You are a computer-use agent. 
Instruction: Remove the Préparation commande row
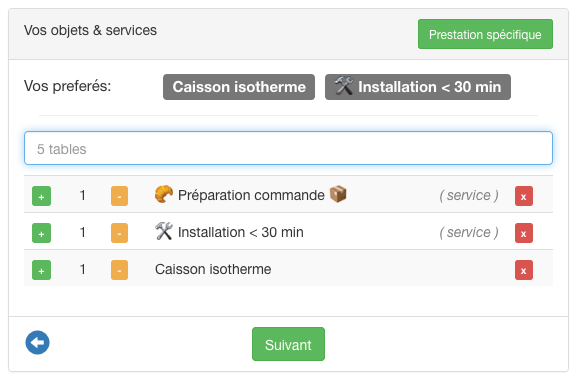coord(524,196)
